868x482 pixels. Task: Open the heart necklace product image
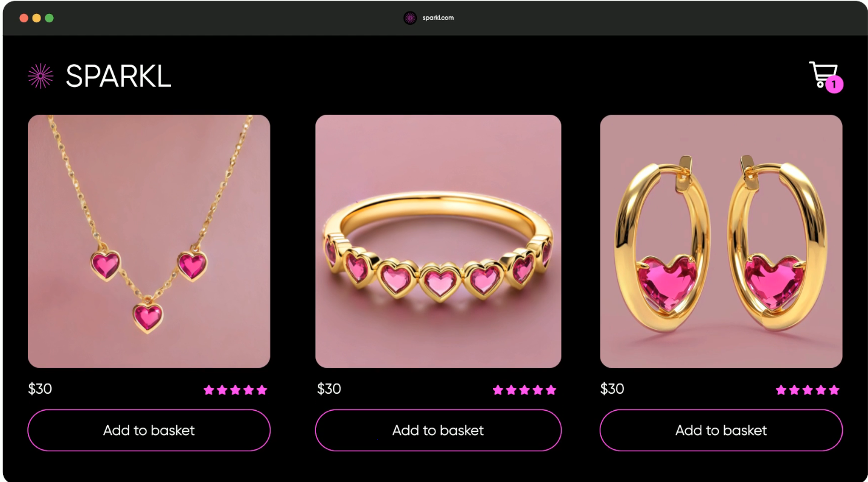point(149,241)
